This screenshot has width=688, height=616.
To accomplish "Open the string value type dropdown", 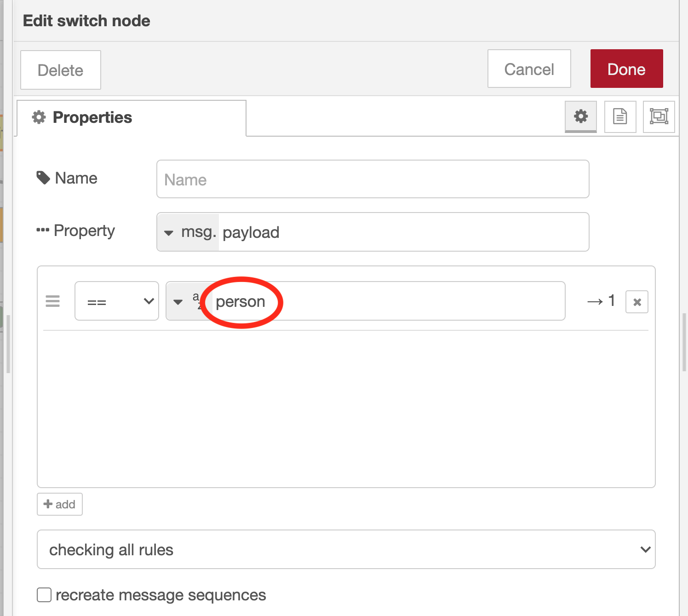I will click(184, 302).
